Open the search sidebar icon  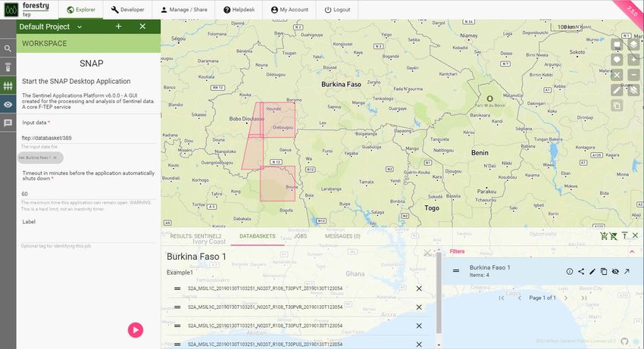[x=8, y=48]
